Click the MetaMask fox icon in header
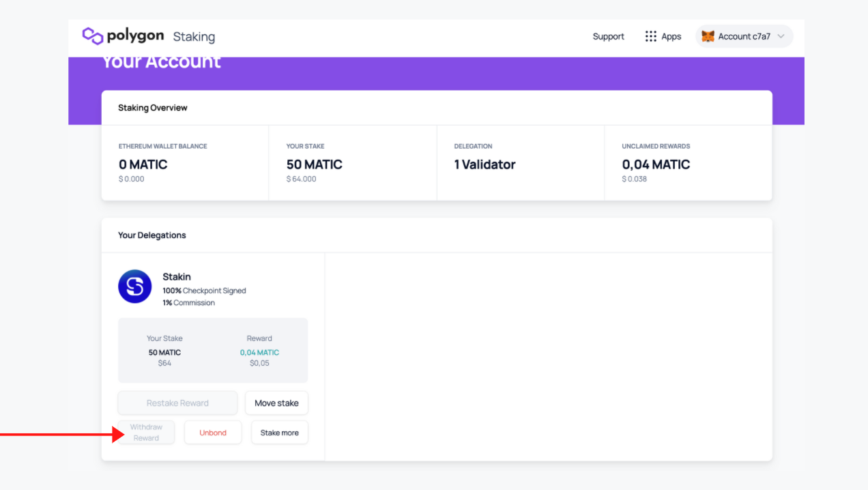The width and height of the screenshot is (868, 490). 708,36
